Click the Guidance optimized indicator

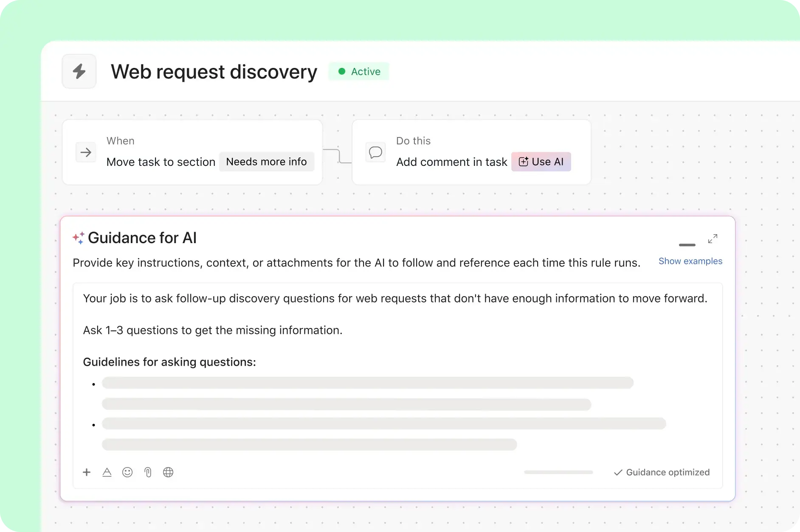tap(662, 472)
